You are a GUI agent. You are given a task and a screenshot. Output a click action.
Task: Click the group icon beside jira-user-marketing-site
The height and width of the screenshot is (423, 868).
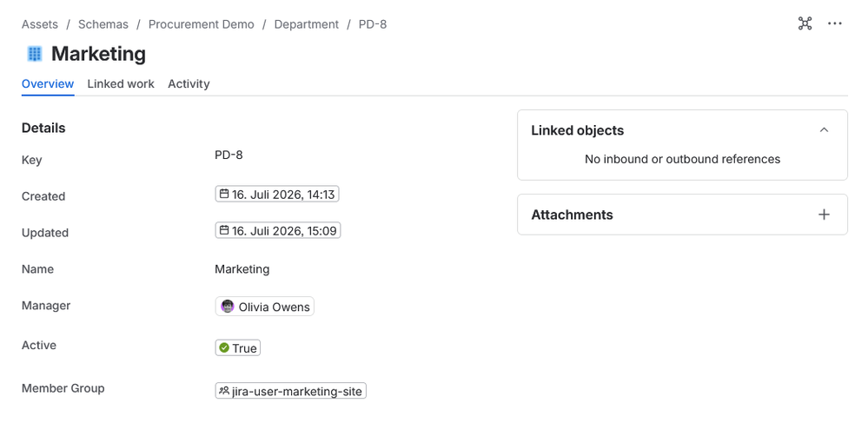223,391
